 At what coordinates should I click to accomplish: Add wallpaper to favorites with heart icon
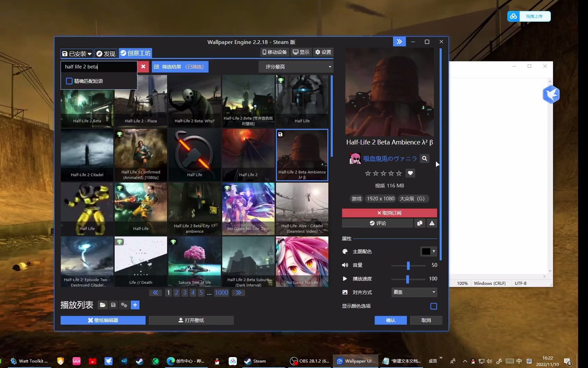[410, 173]
